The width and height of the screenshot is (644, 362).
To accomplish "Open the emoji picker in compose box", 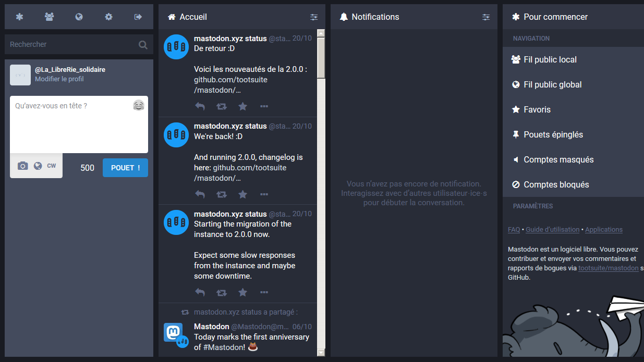I will pos(138,106).
